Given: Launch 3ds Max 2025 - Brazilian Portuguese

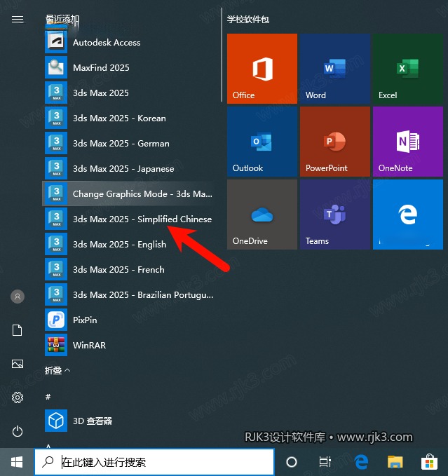Looking at the screenshot, I should [130, 294].
